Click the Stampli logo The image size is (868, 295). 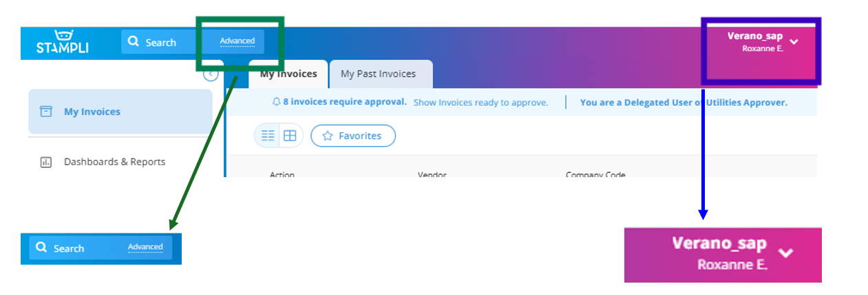(x=63, y=41)
